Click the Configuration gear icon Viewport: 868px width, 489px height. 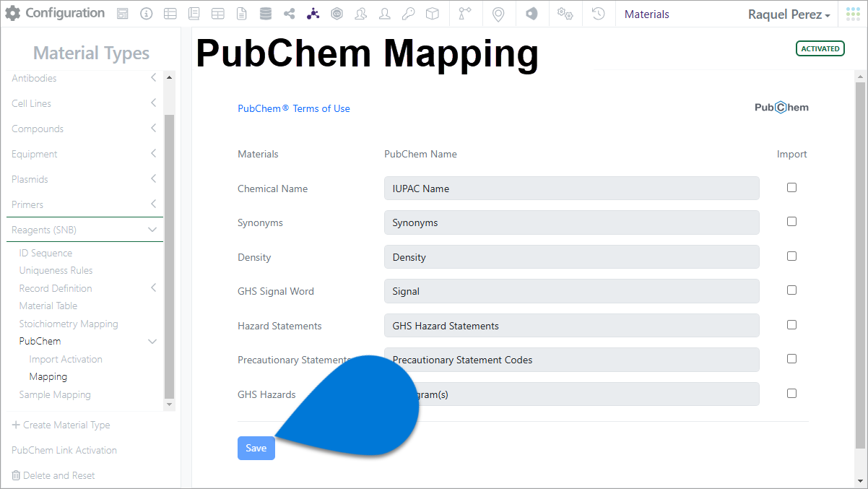pos(13,14)
